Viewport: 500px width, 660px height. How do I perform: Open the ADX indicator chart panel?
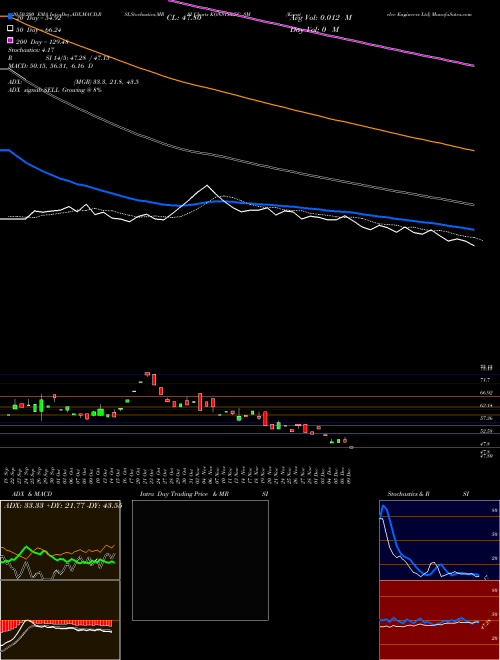(60, 540)
